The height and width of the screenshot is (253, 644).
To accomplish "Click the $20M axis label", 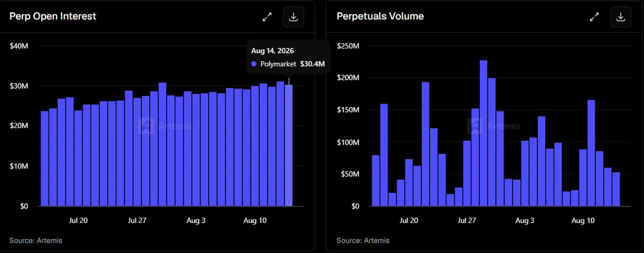I will [19, 126].
